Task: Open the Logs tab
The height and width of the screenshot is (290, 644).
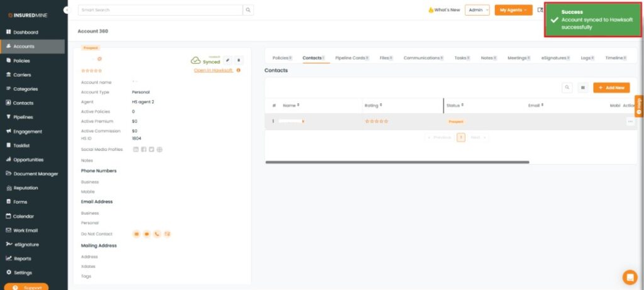Action: [x=587, y=58]
